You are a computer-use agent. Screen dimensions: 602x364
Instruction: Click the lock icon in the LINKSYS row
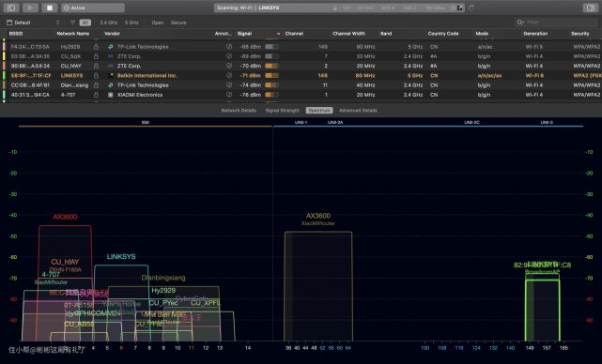96,76
